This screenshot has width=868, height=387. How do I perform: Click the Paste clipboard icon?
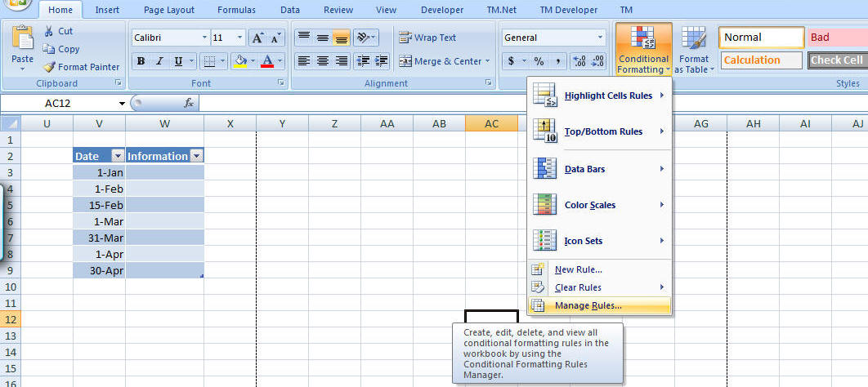23,39
